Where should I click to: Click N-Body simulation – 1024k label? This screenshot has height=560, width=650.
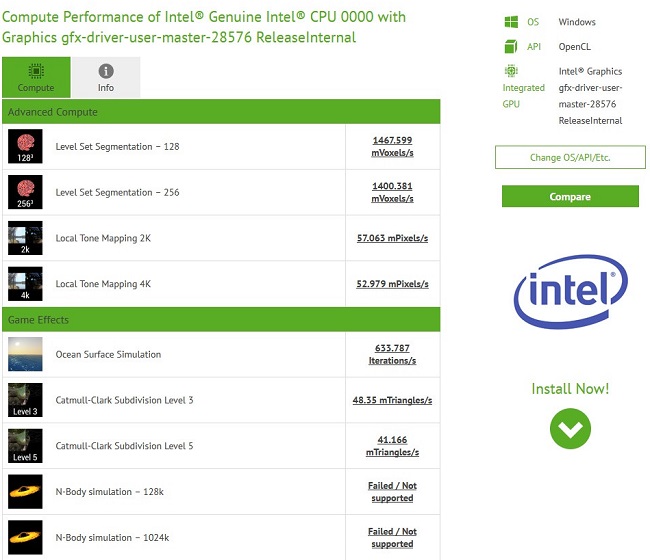112,538
